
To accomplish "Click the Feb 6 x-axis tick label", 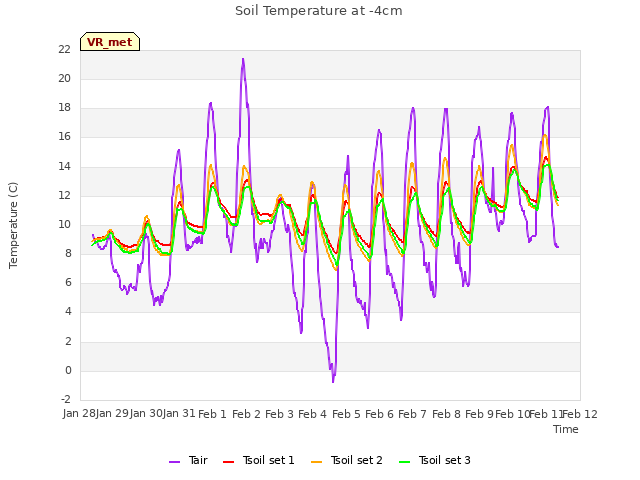I will coord(379,414).
